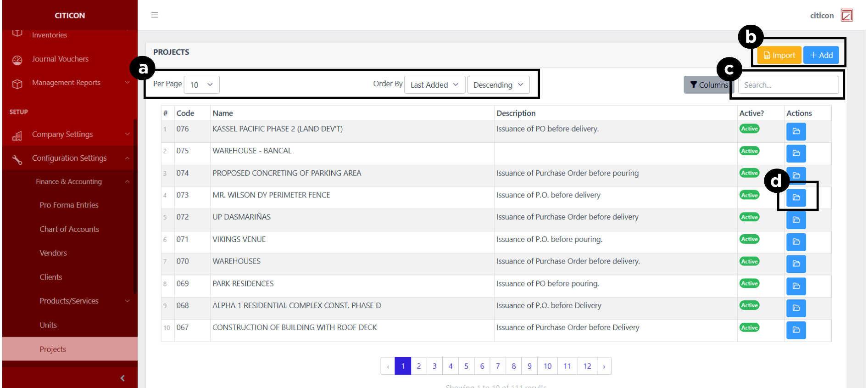Open folder icon for UP DASMARIÑAS project
Viewport: 868px width, 388px height.
(796, 220)
